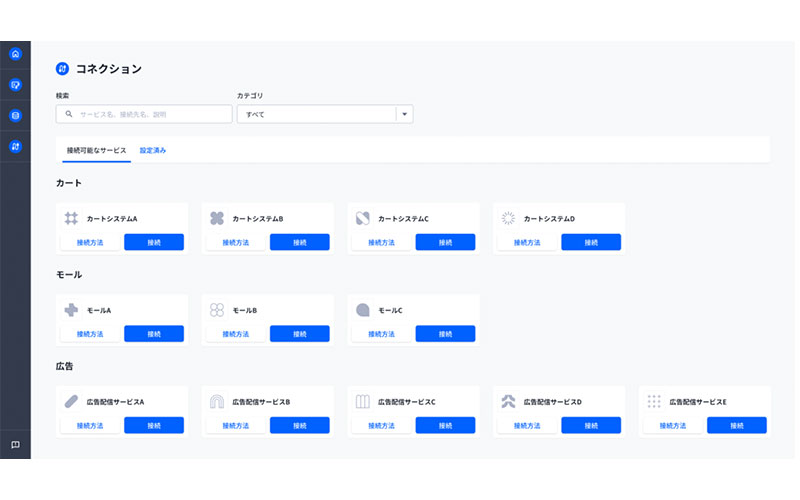View 接続方法 for 広告配信サービスD
Screen dimensions: 800x500
point(527,426)
